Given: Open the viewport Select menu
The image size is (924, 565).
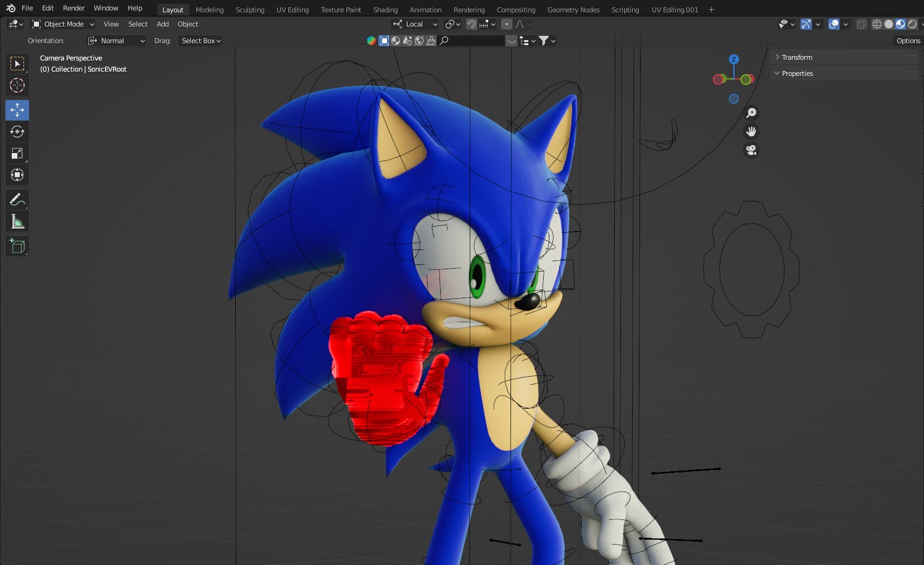Looking at the screenshot, I should click(x=138, y=24).
